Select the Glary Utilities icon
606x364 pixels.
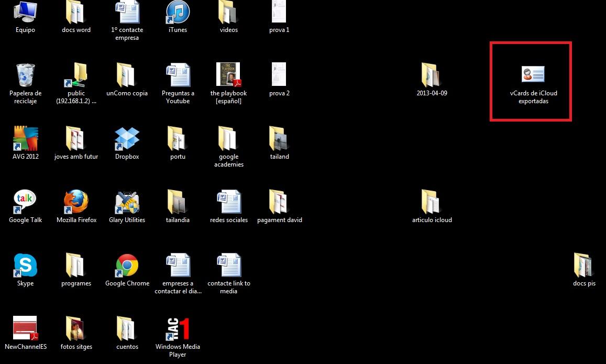point(127,202)
